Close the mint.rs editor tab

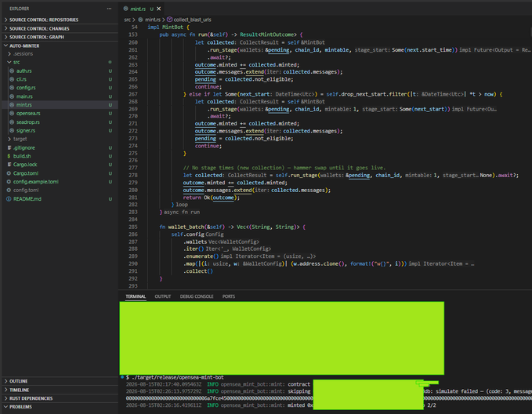coord(159,9)
